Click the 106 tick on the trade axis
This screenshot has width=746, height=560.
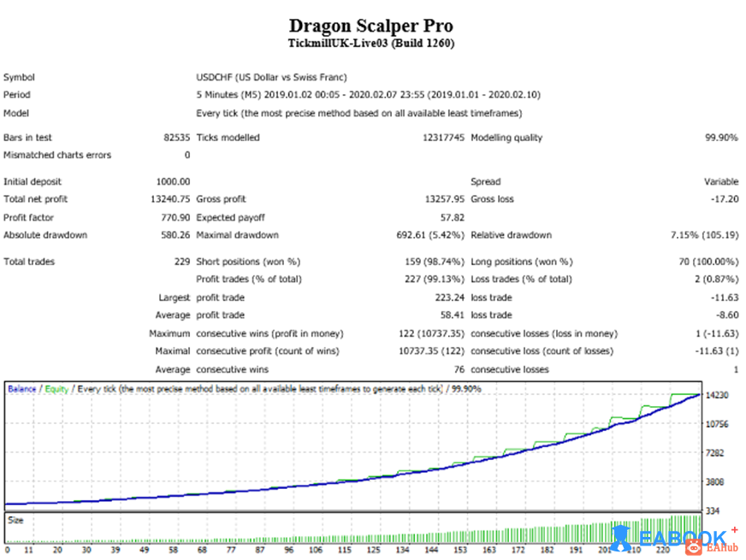316,550
